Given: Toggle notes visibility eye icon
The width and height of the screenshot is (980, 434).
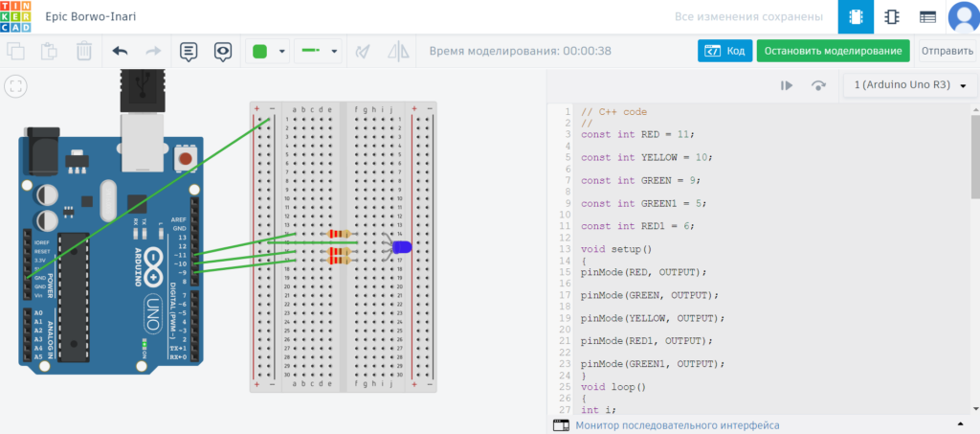Looking at the screenshot, I should tap(223, 52).
